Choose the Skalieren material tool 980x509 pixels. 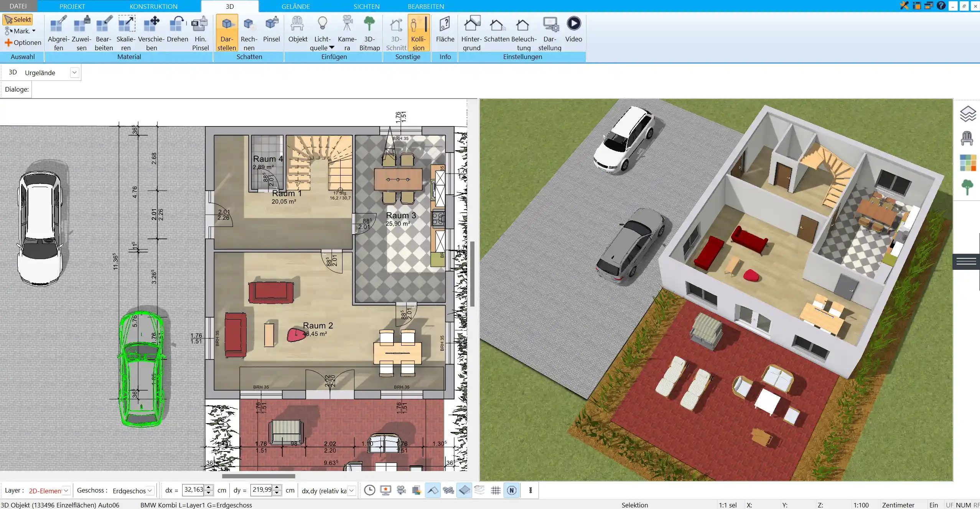coord(126,33)
